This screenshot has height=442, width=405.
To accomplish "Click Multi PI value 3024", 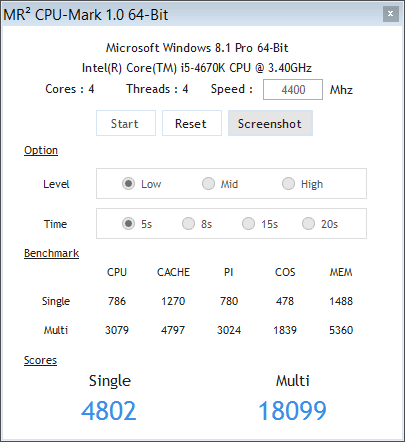I will click(x=229, y=330).
